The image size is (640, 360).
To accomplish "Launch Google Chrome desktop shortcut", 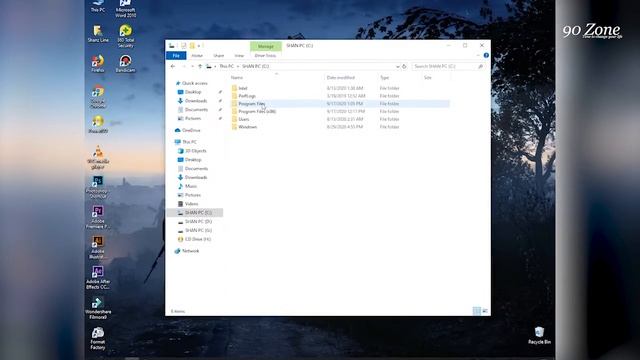I will (x=98, y=96).
